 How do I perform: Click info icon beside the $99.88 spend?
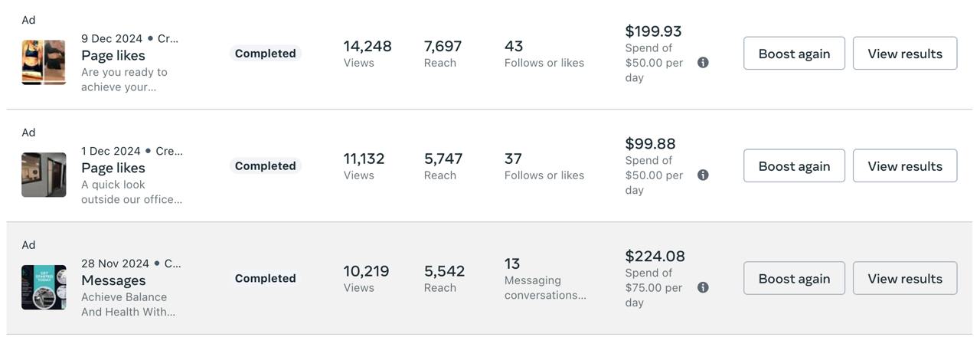point(703,175)
